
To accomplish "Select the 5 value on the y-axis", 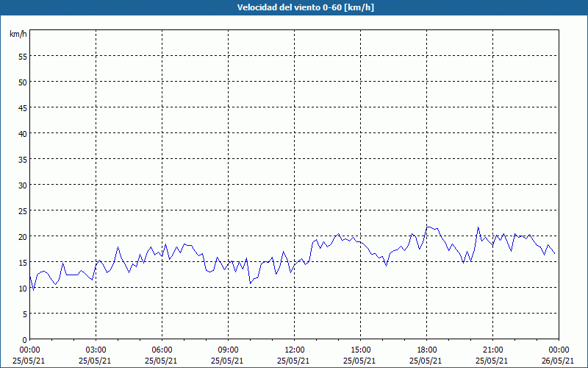I will 25,314.
